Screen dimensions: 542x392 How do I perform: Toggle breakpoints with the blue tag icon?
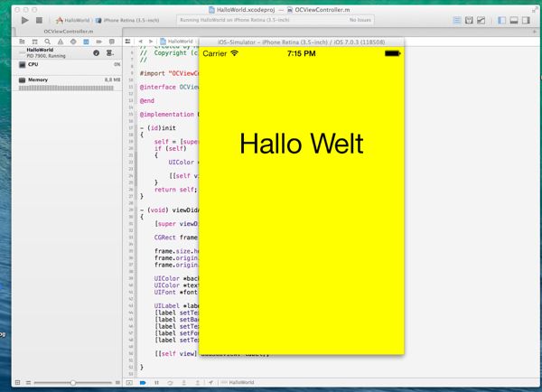pyautogui.click(x=143, y=383)
